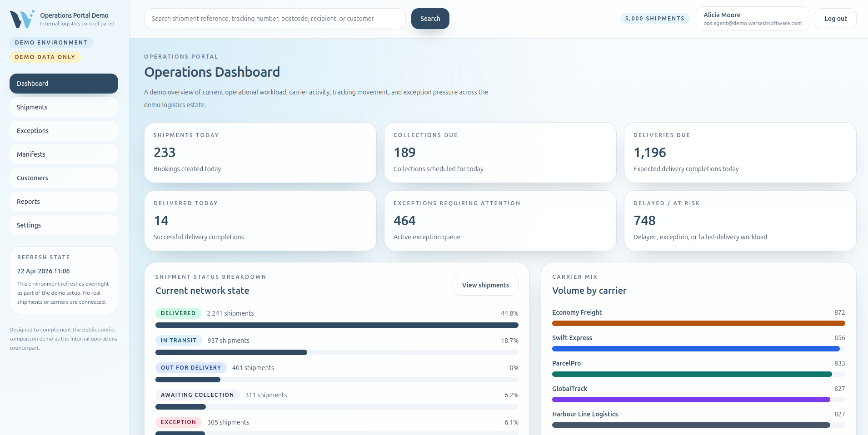868x435 pixels.
Task: Open Settings from the sidebar
Action: pyautogui.click(x=64, y=225)
